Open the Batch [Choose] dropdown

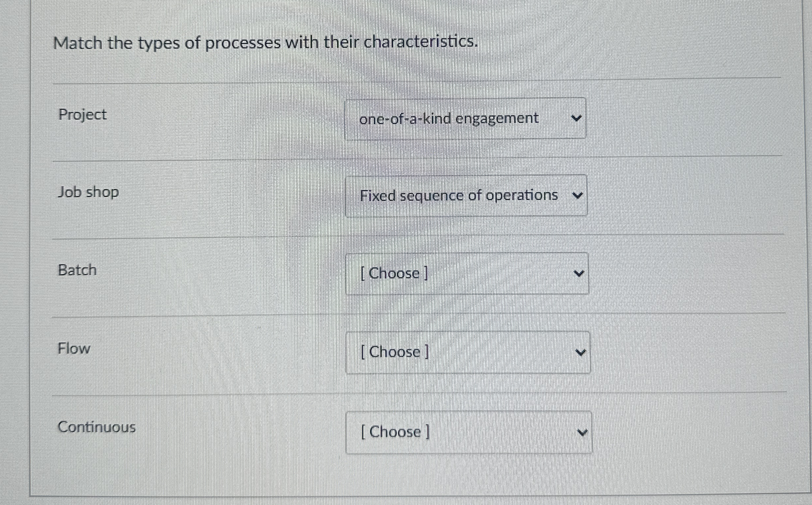click(467, 274)
